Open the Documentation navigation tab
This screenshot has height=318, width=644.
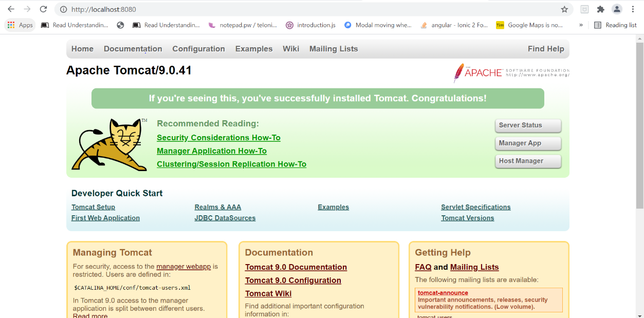[133, 49]
